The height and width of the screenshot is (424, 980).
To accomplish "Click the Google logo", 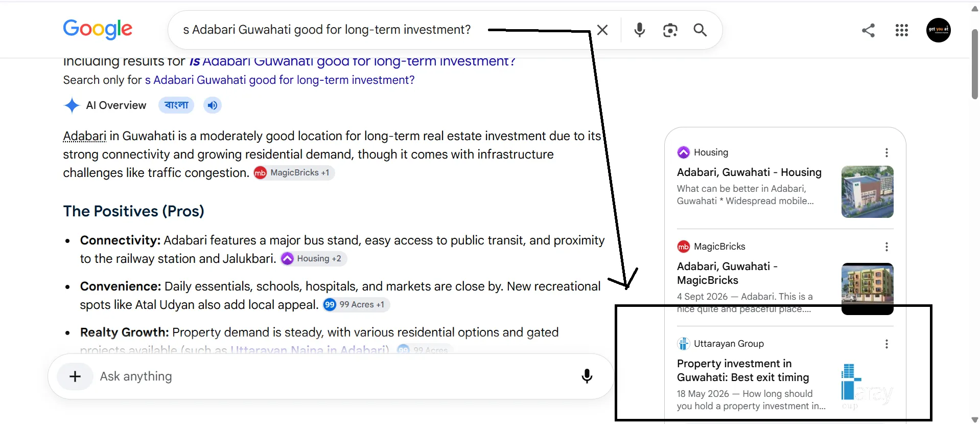I will [98, 29].
